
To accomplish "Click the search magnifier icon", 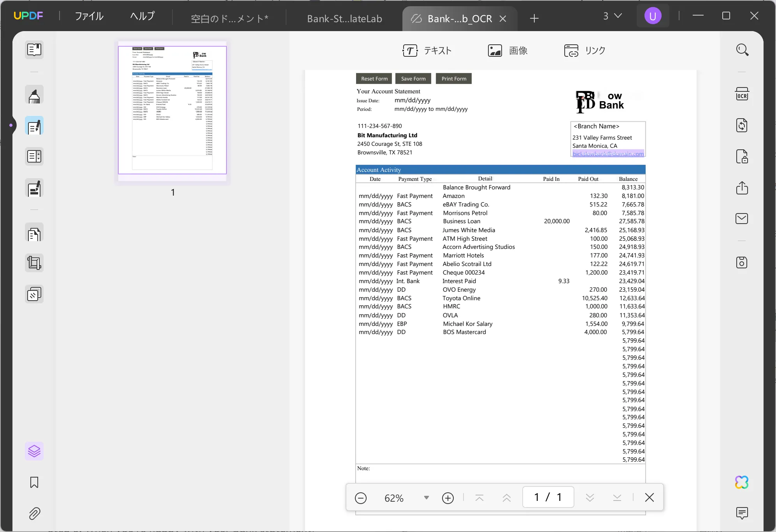I will coord(742,49).
